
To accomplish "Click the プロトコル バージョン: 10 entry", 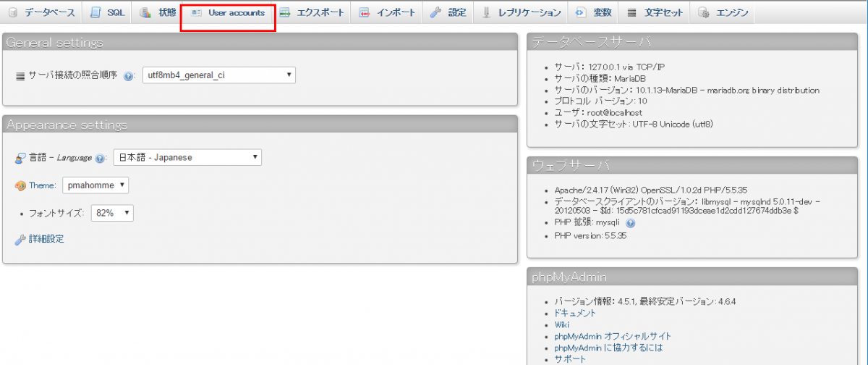I will tap(600, 101).
